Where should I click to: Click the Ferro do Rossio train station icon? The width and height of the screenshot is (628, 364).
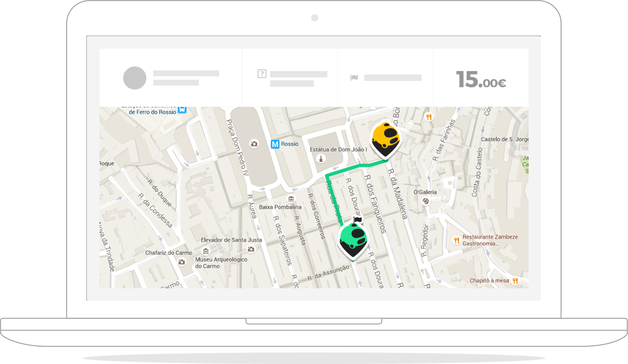pos(182,109)
